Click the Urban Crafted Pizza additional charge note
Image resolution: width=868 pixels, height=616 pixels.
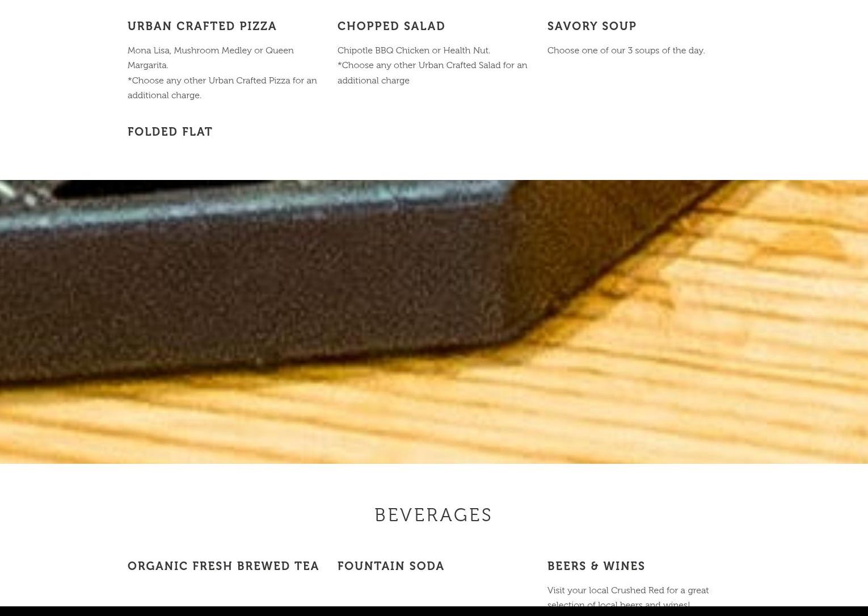tap(222, 87)
